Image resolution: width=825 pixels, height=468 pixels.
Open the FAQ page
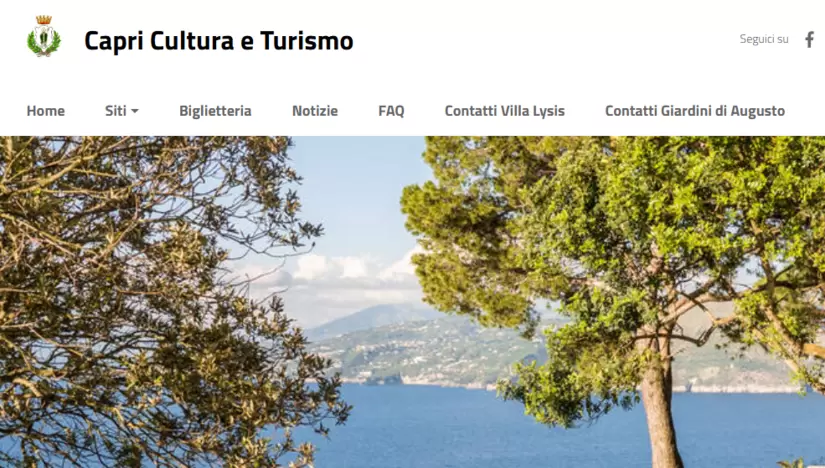tap(391, 111)
